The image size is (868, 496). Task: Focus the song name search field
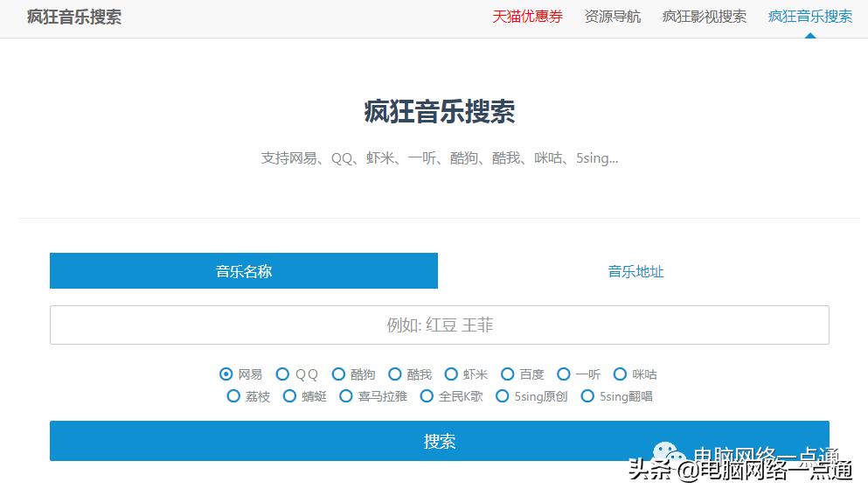440,325
